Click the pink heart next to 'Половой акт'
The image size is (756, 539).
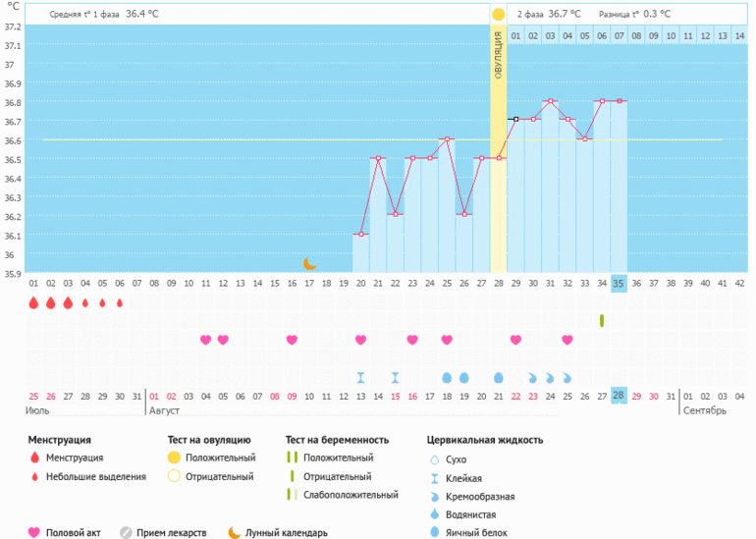pos(34,532)
